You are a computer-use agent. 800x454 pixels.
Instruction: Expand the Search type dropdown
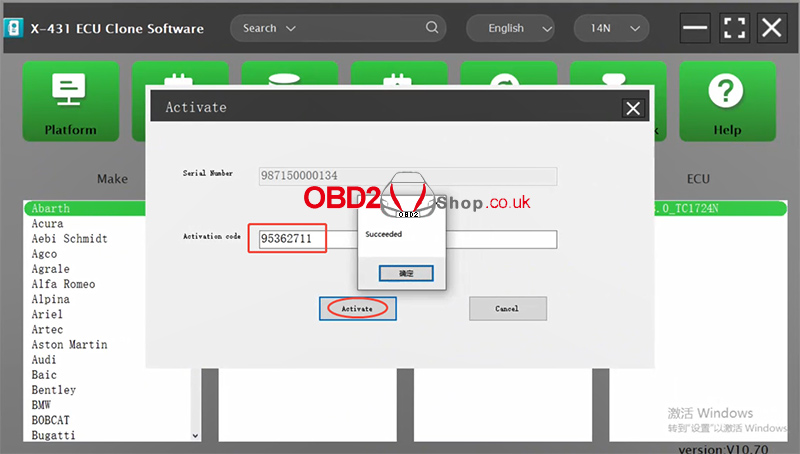269,28
